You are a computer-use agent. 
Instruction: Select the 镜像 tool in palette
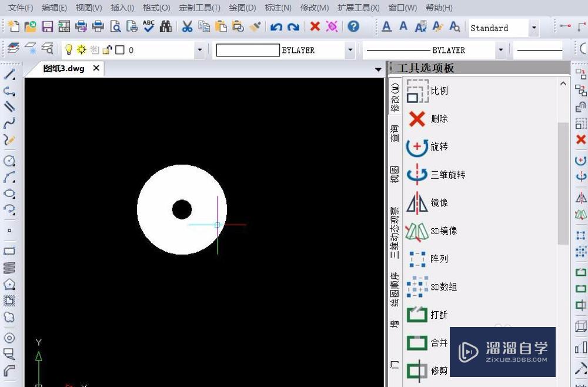click(x=427, y=203)
